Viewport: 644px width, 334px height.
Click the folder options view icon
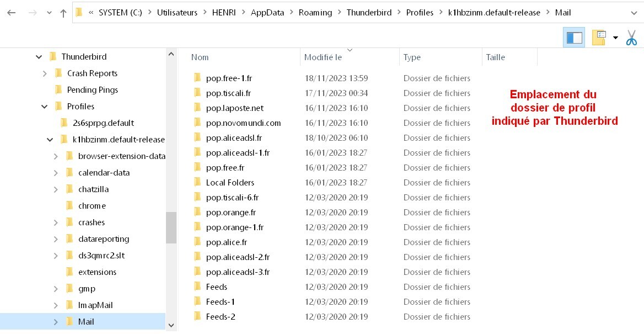[599, 38]
